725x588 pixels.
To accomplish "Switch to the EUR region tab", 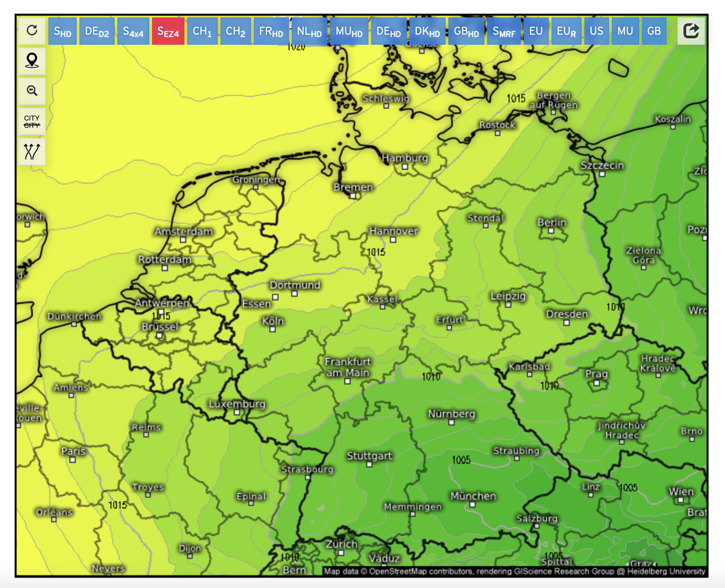I will point(566,31).
